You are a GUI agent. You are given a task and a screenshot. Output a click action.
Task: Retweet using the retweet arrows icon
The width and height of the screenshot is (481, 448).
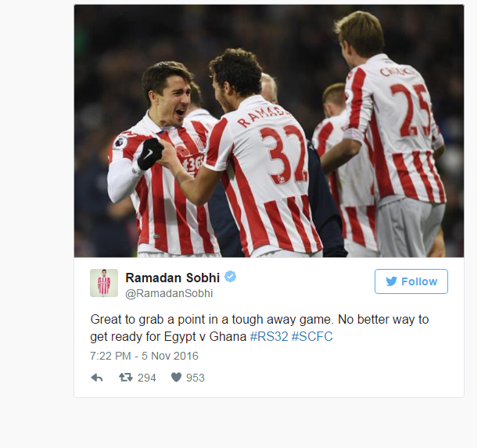(126, 377)
